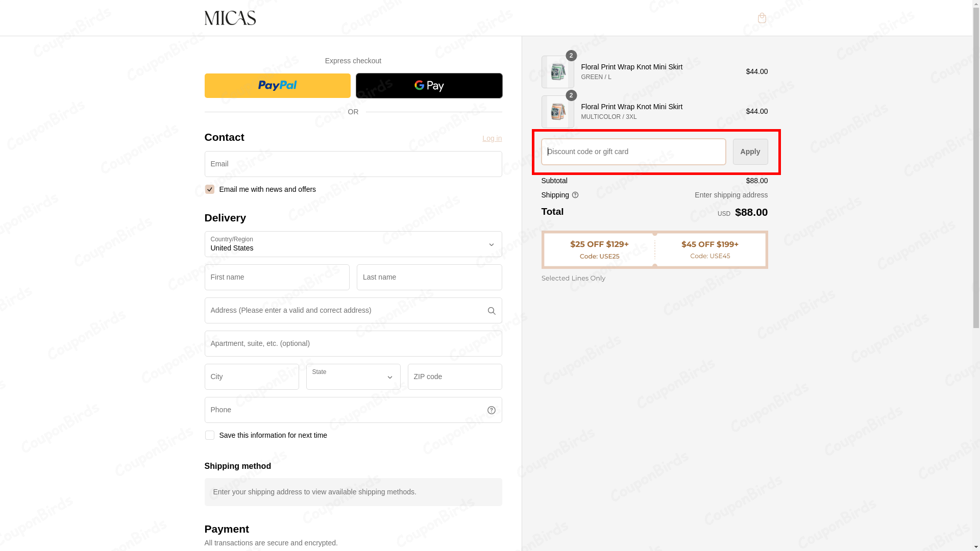The width and height of the screenshot is (980, 551).
Task: Uncheck Email me with news and offers
Action: [x=209, y=189]
